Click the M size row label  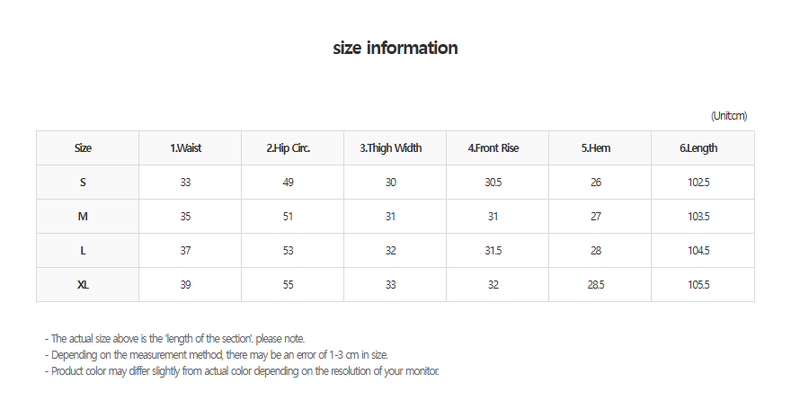(x=83, y=216)
